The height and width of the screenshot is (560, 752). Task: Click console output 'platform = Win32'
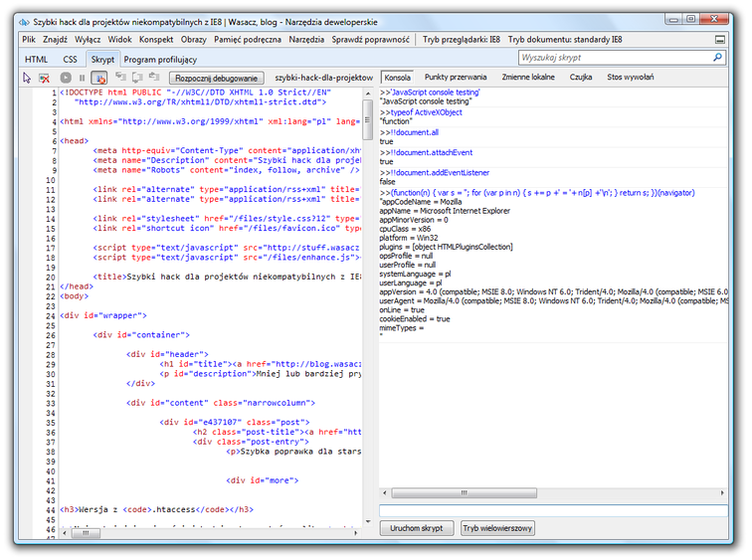click(x=409, y=238)
